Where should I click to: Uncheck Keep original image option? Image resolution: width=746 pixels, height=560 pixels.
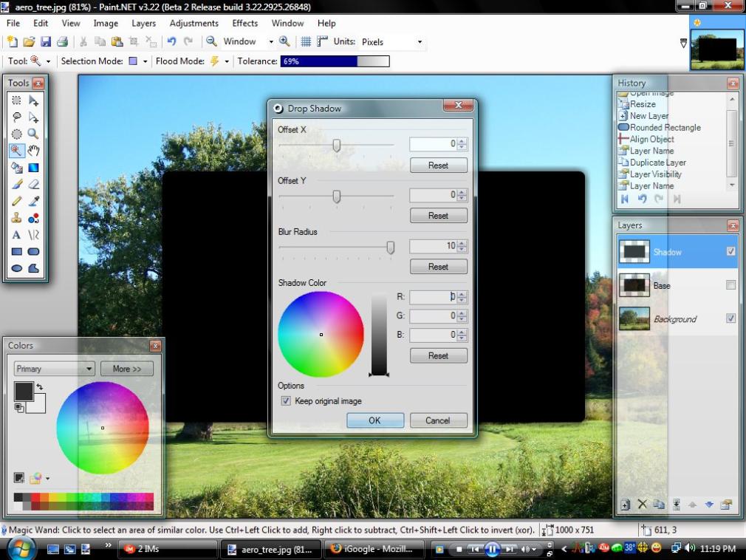[x=286, y=401]
